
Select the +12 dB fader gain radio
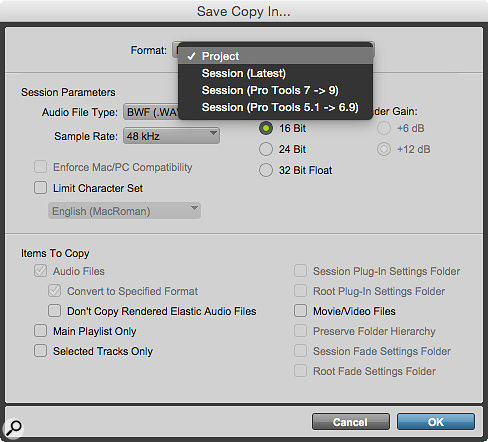coord(384,149)
